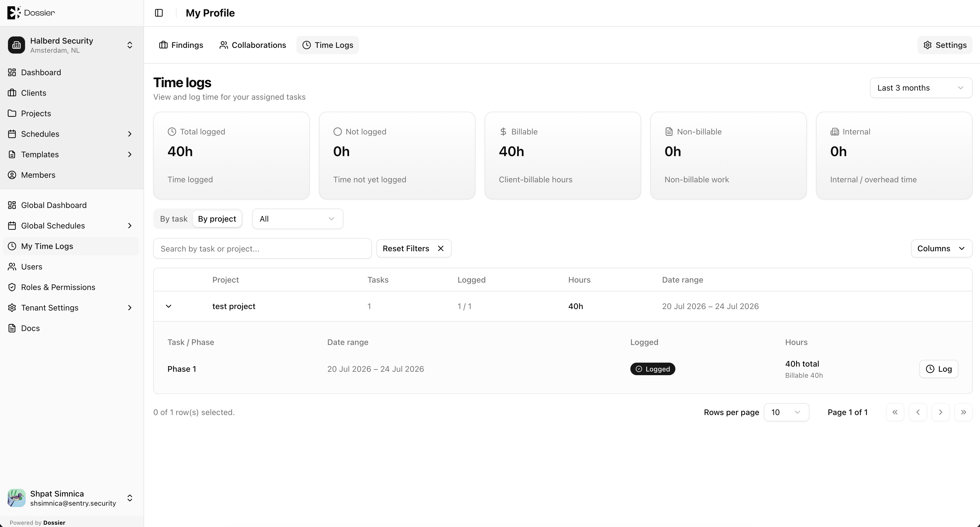980x527 pixels.
Task: Open Halberd Security tenant switcher
Action: coord(130,45)
